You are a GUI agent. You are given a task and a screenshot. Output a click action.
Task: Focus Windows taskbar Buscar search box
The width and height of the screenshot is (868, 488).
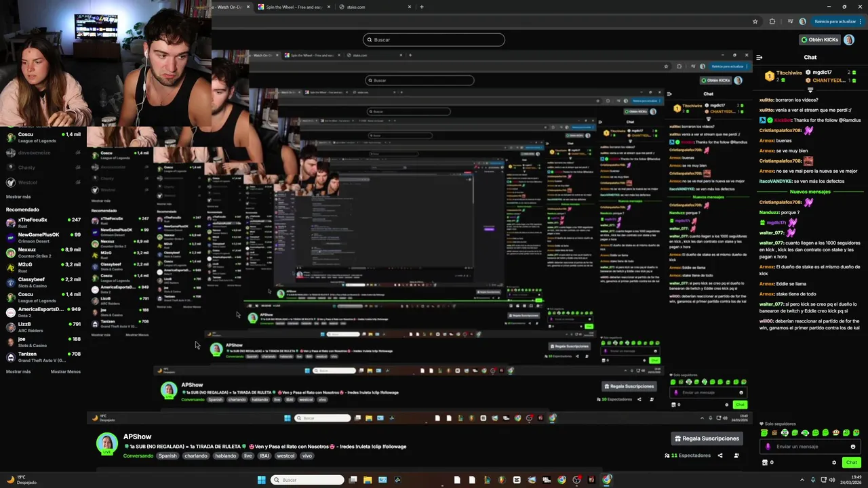(x=307, y=480)
